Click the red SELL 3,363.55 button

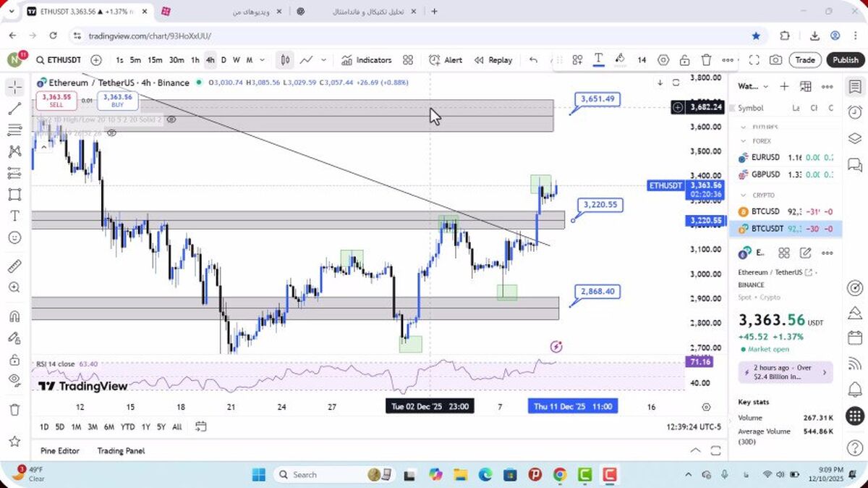(56, 101)
